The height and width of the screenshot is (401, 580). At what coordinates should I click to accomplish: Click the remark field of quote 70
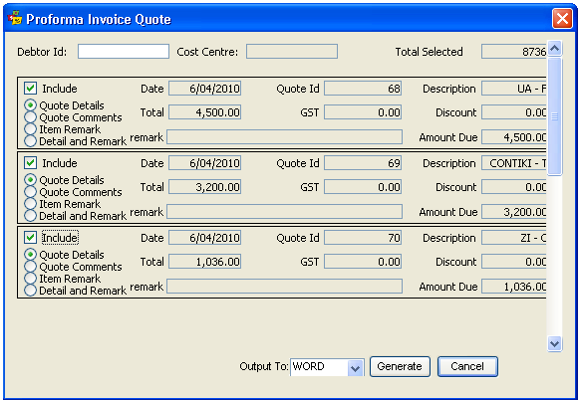pos(284,286)
